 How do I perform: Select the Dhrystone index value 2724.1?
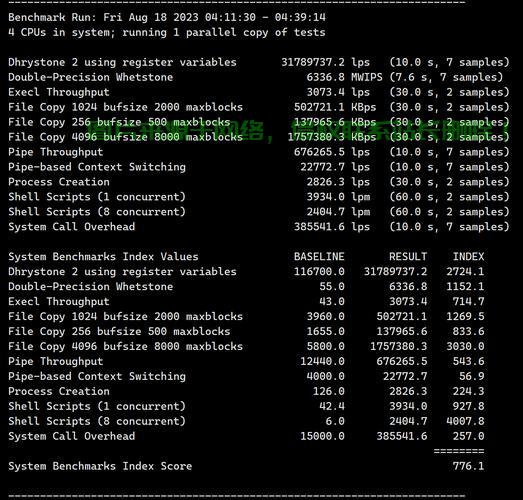[x=465, y=272]
